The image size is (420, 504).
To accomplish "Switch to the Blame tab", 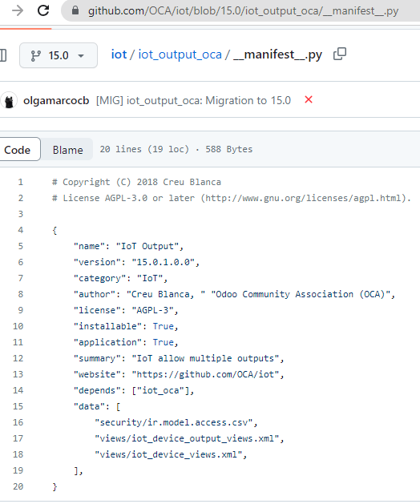I will pos(67,150).
